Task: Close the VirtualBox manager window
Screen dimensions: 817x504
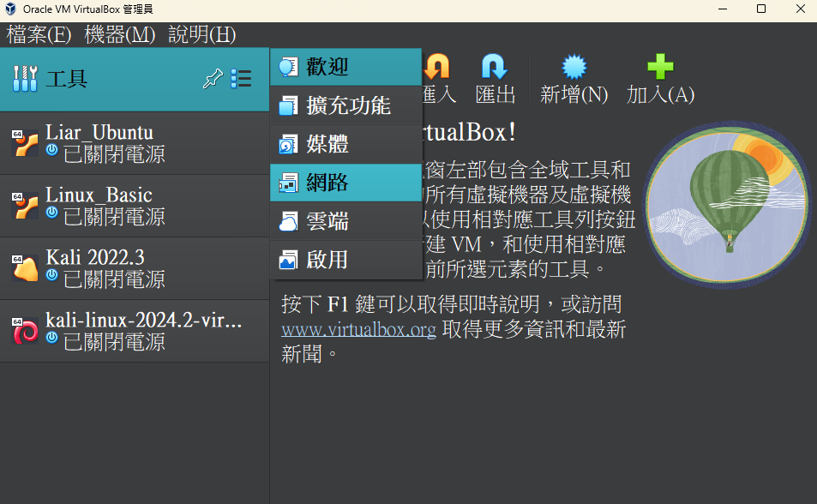Action: tap(801, 9)
